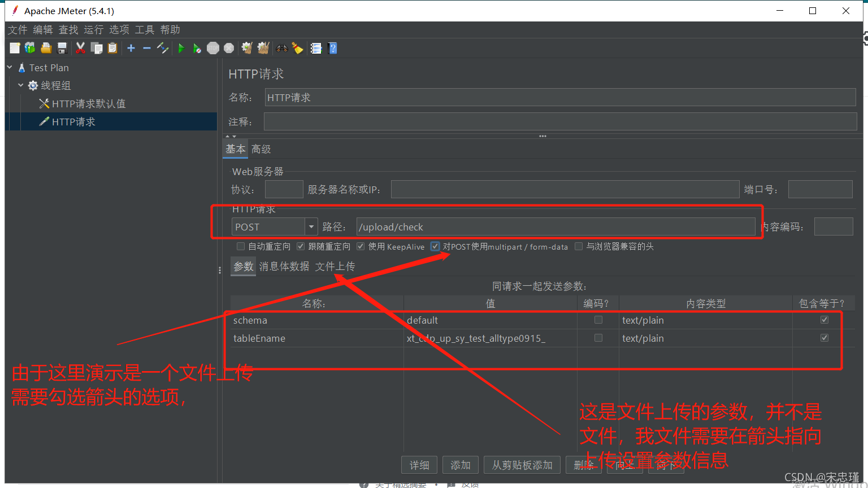The height and width of the screenshot is (488, 868).
Task: Click the ellipsis handle on the panel divider
Action: [x=542, y=136]
